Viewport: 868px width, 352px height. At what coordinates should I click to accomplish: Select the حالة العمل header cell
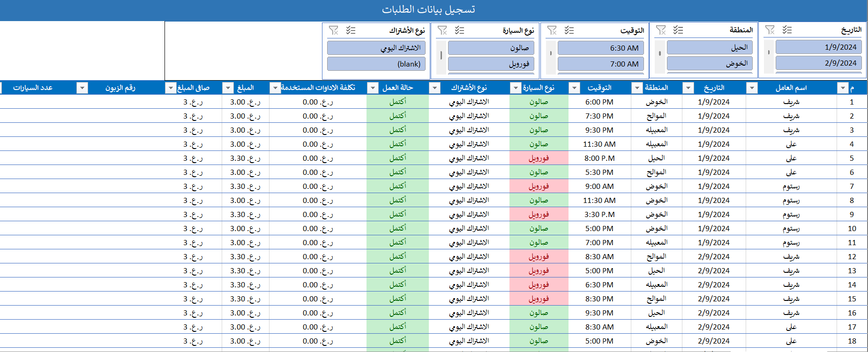tap(397, 88)
